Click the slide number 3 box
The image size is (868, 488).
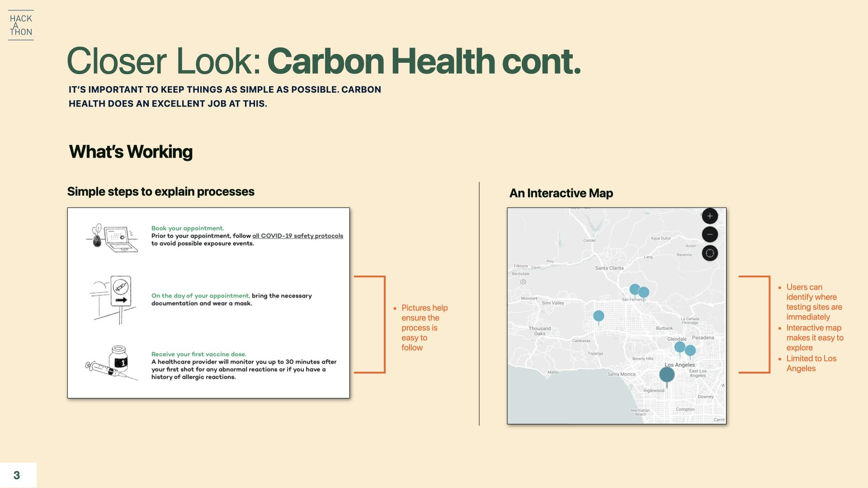pos(17,475)
